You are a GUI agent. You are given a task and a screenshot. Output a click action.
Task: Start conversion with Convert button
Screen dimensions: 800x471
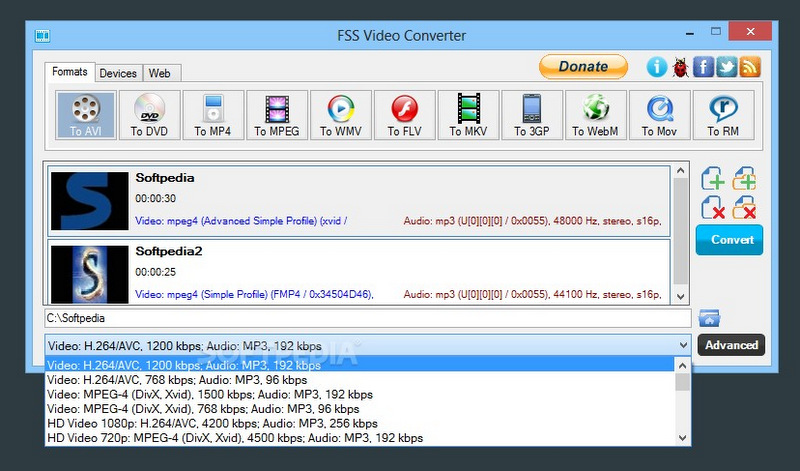coord(730,240)
